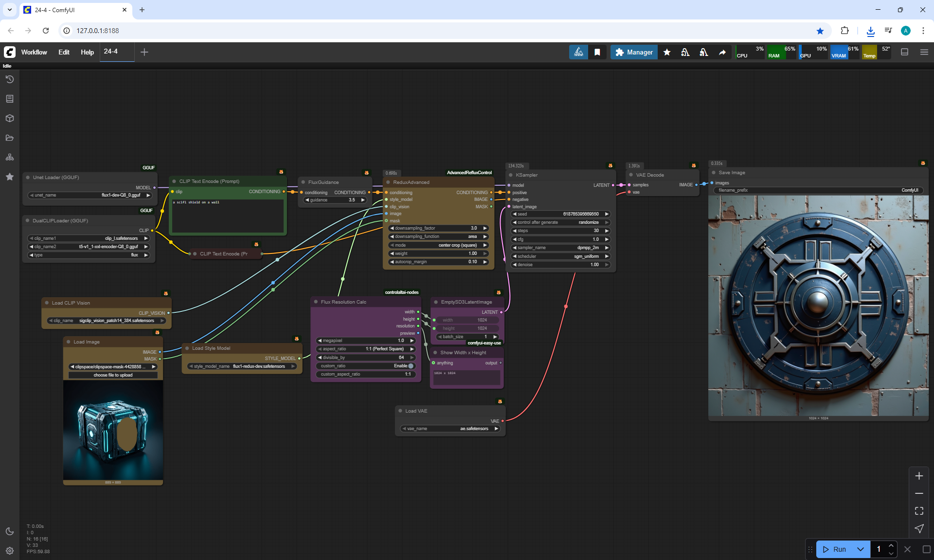Open the vae_name ae.safetensors selector
Viewport: 934px width, 560px height.
450,429
